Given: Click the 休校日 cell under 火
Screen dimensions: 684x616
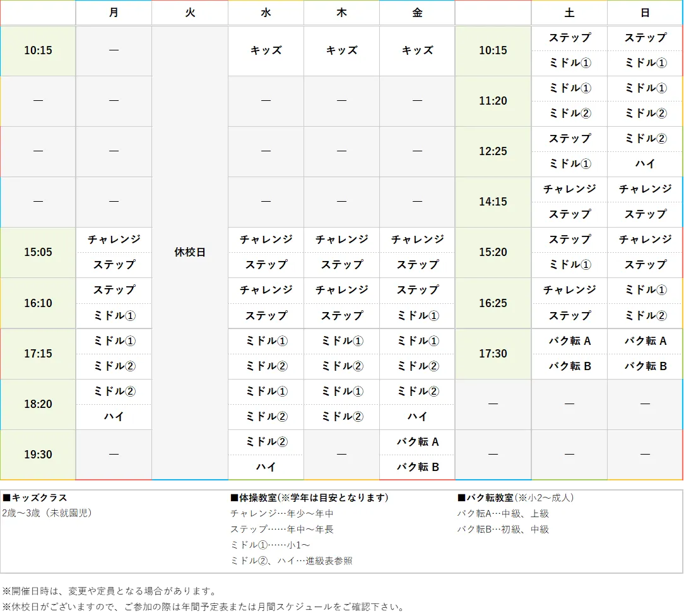Looking at the screenshot, I should pyautogui.click(x=189, y=252).
